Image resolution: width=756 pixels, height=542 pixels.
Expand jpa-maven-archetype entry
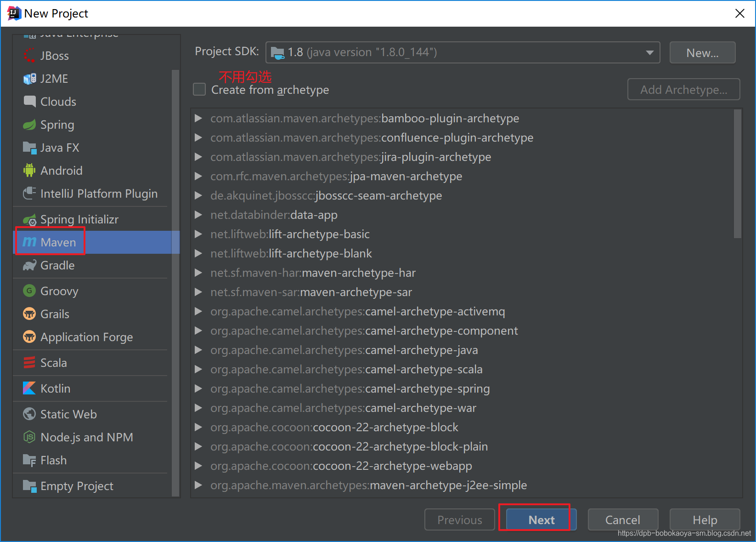[198, 176]
